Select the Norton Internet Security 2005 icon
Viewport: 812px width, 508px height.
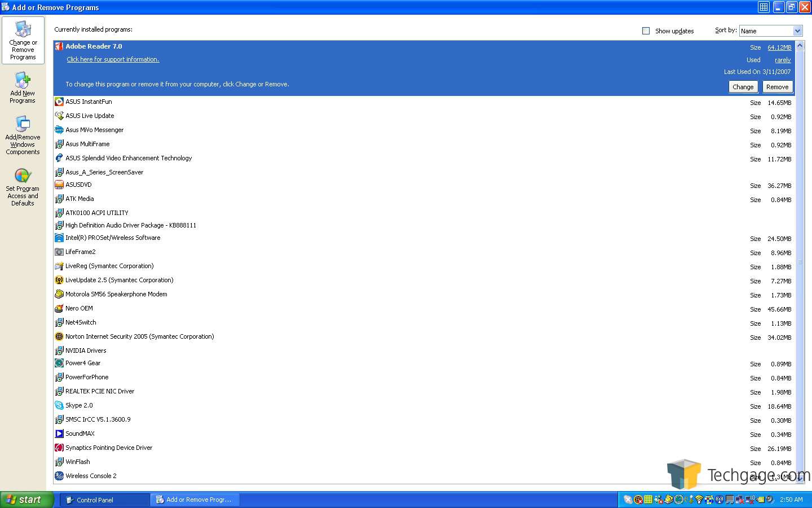coord(59,336)
